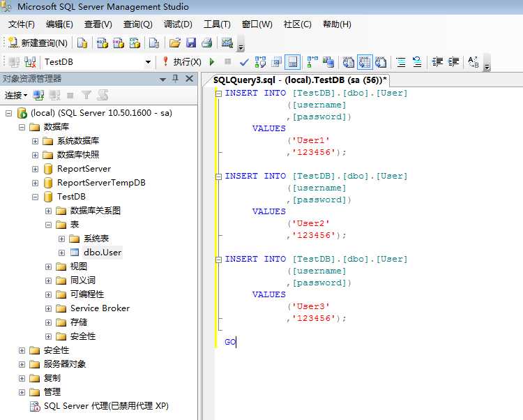This screenshot has width=523, height=420.
Task: Create a new Analysis Services DMX query
Action: [119, 43]
